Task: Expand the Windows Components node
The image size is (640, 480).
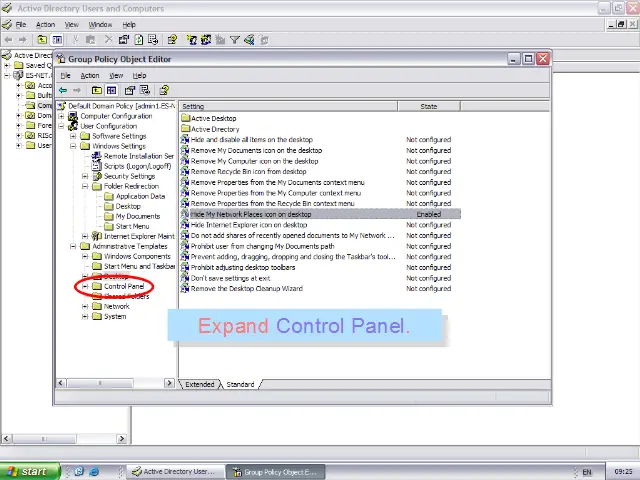Action: coord(85,256)
